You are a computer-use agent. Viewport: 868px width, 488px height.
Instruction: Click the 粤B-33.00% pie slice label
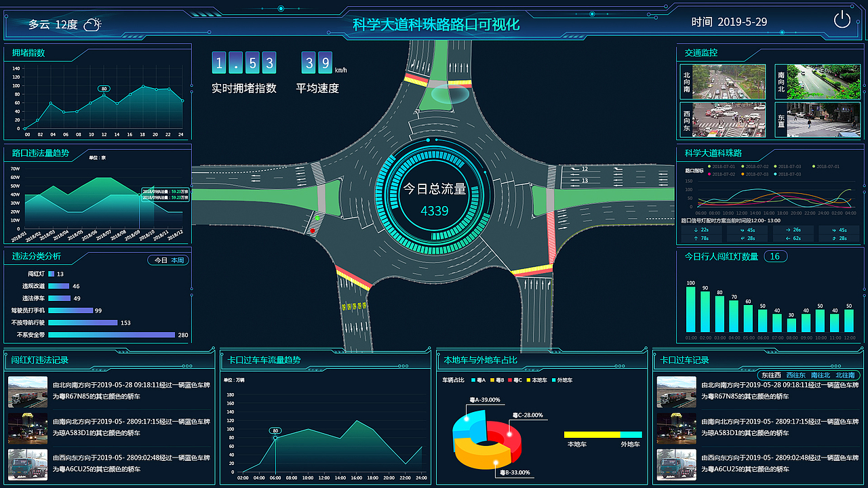[x=515, y=472]
